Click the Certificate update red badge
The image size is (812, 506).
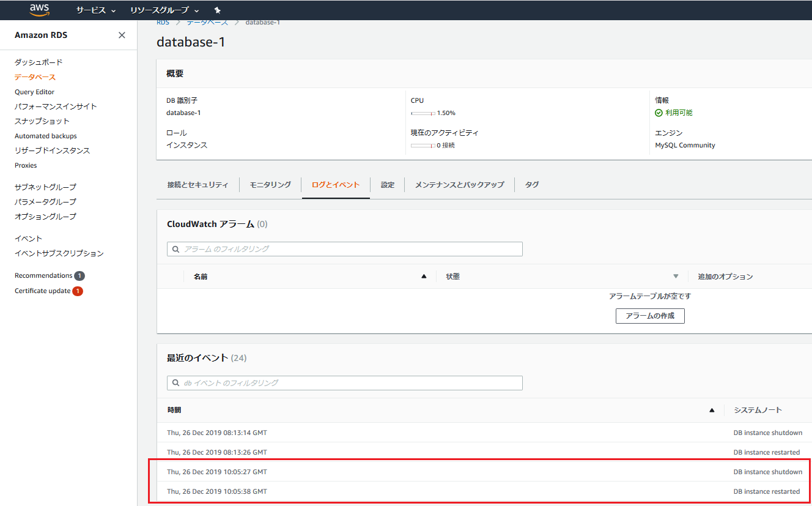click(79, 291)
